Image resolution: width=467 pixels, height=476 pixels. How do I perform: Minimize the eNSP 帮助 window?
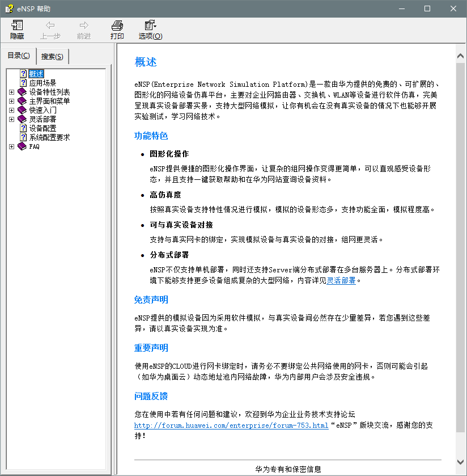(x=402, y=9)
